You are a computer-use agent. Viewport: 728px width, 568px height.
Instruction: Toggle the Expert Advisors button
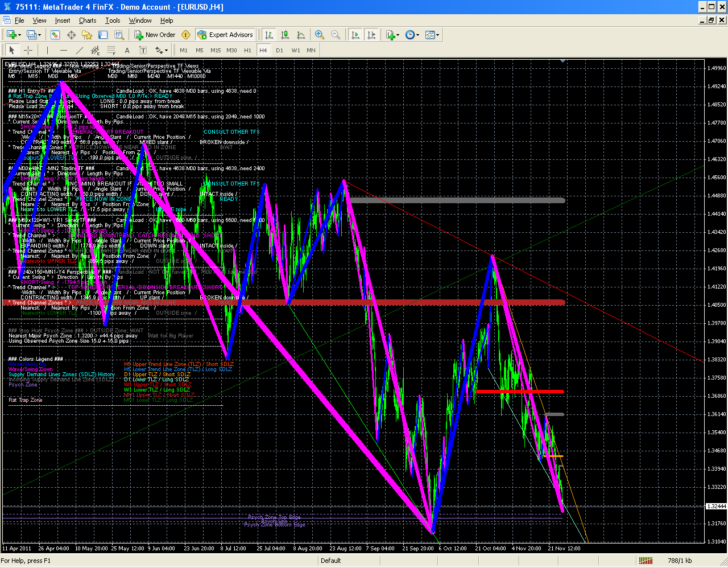(x=225, y=35)
